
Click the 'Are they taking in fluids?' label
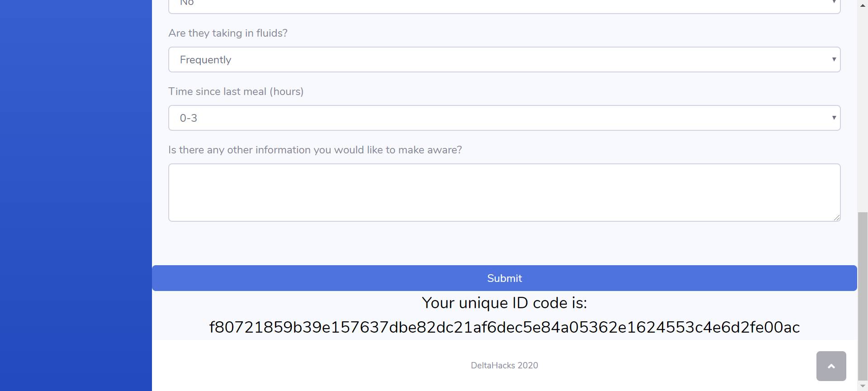tap(228, 33)
